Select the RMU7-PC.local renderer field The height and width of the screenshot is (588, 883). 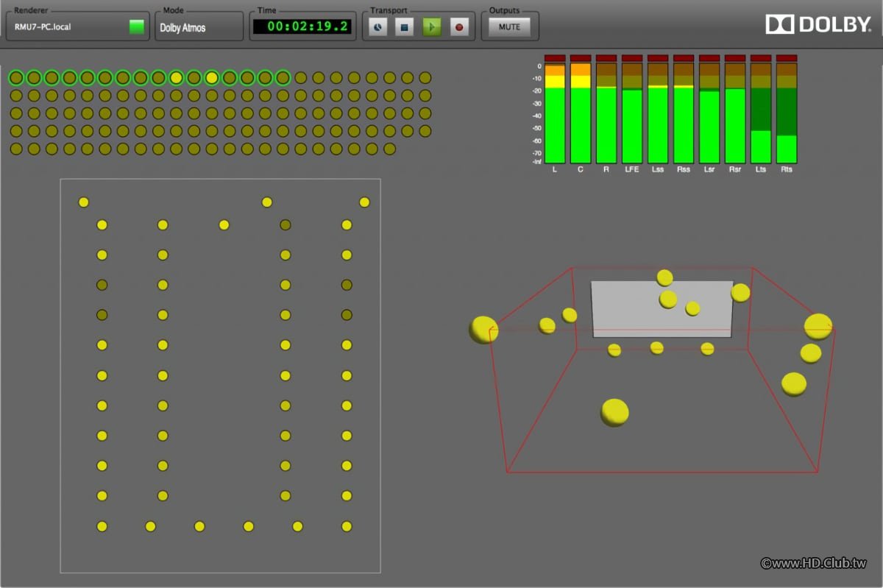(77, 27)
